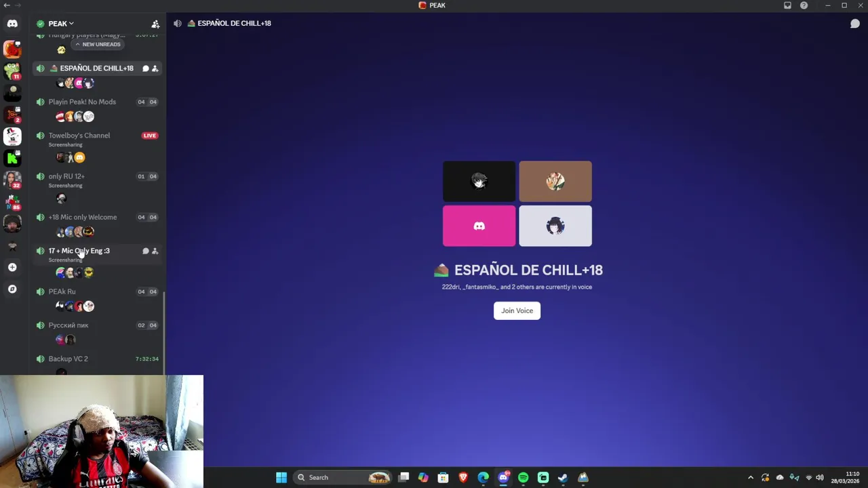Click the speaker icon in the channel header
The height and width of the screenshot is (488, 868).
178,23
